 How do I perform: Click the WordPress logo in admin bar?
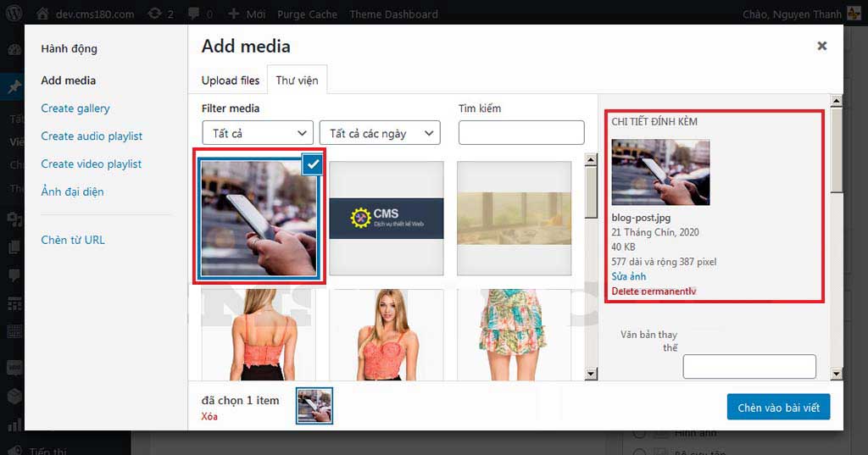pos(14,14)
